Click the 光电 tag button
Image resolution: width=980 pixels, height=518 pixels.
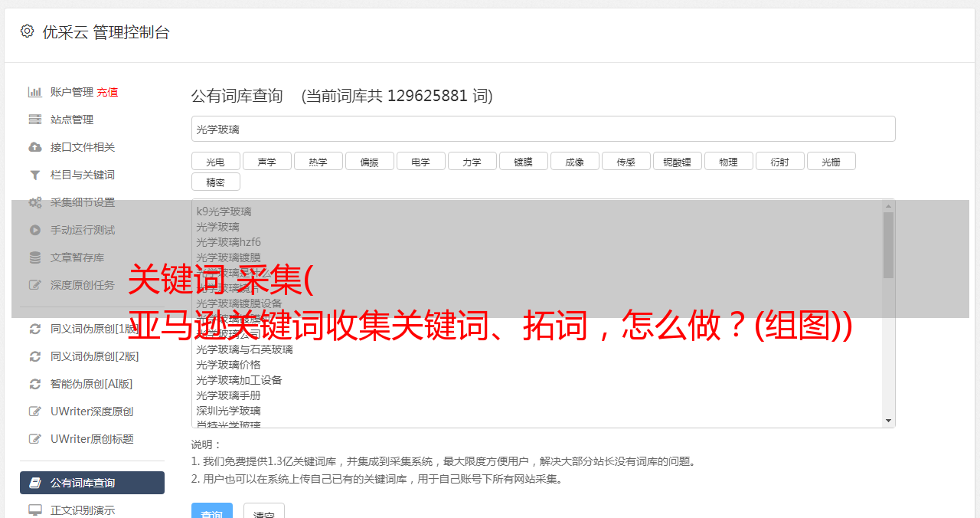point(215,161)
